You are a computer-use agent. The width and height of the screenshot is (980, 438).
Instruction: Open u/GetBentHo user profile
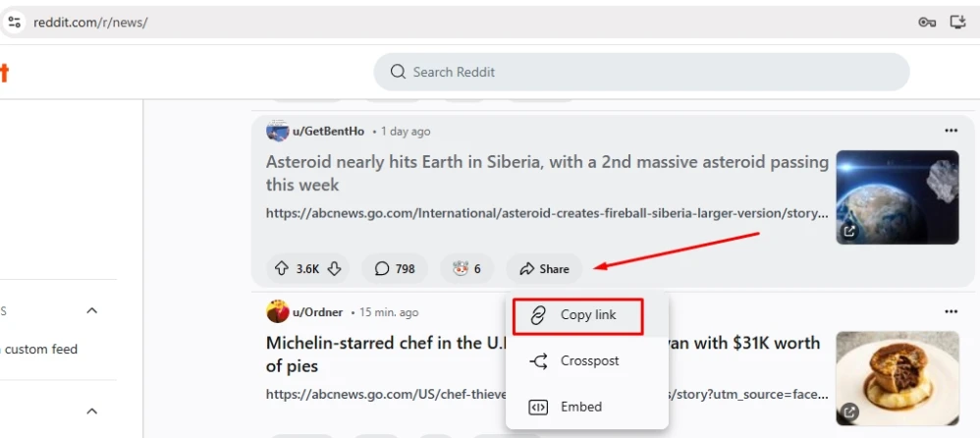click(328, 132)
